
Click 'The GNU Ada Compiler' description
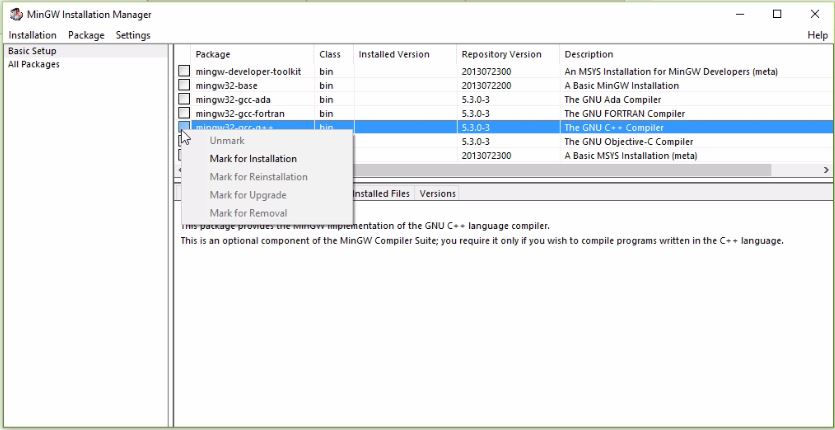(x=612, y=100)
